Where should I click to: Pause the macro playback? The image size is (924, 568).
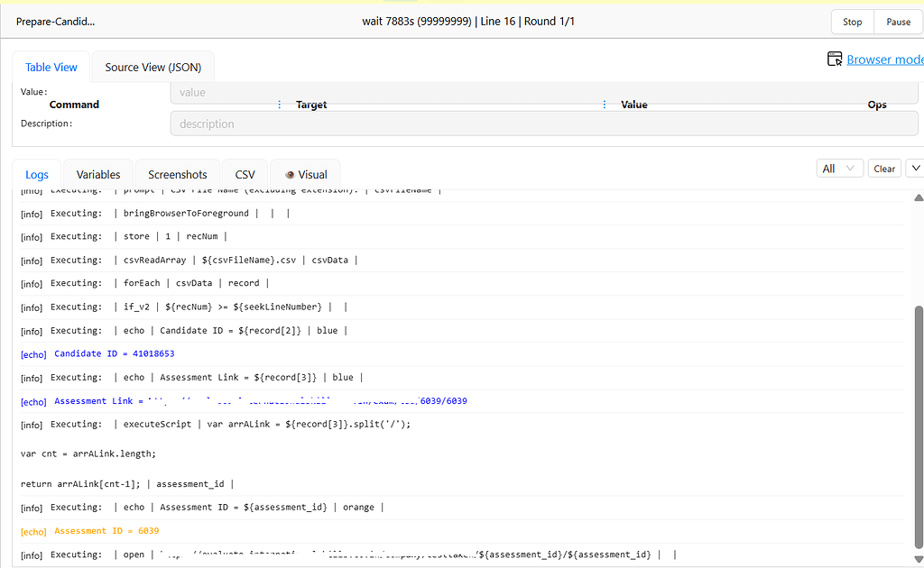tap(898, 22)
